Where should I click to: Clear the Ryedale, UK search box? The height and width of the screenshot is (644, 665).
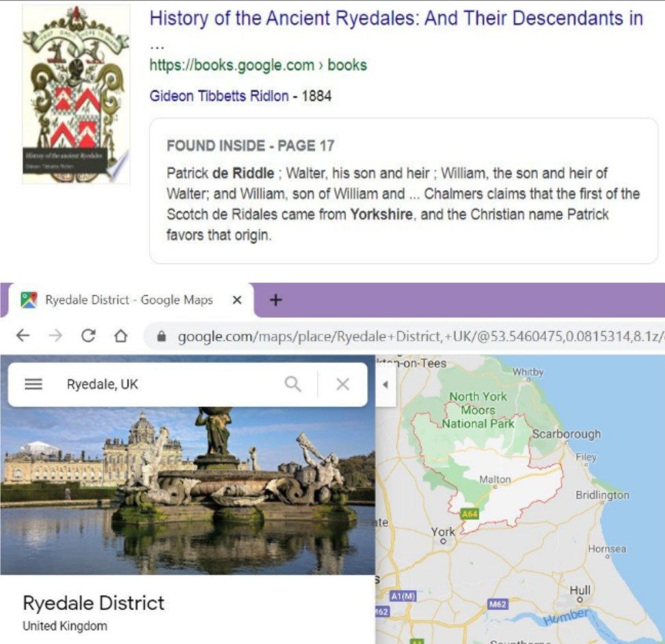(x=342, y=384)
